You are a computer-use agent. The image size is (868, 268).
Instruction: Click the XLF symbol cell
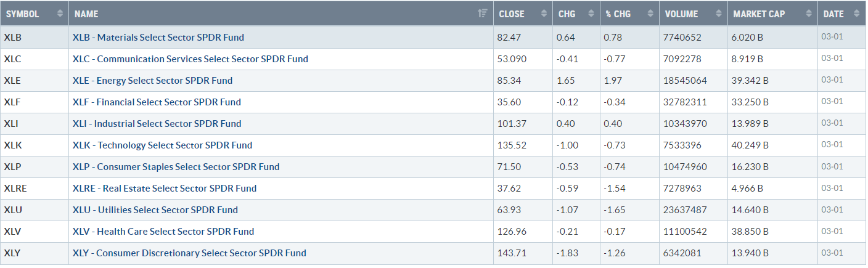11,102
